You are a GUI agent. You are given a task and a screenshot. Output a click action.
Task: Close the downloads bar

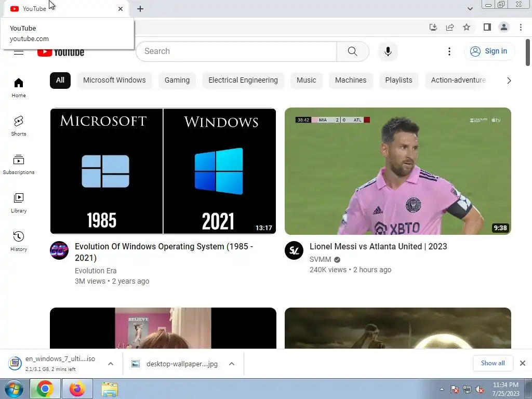(x=523, y=363)
